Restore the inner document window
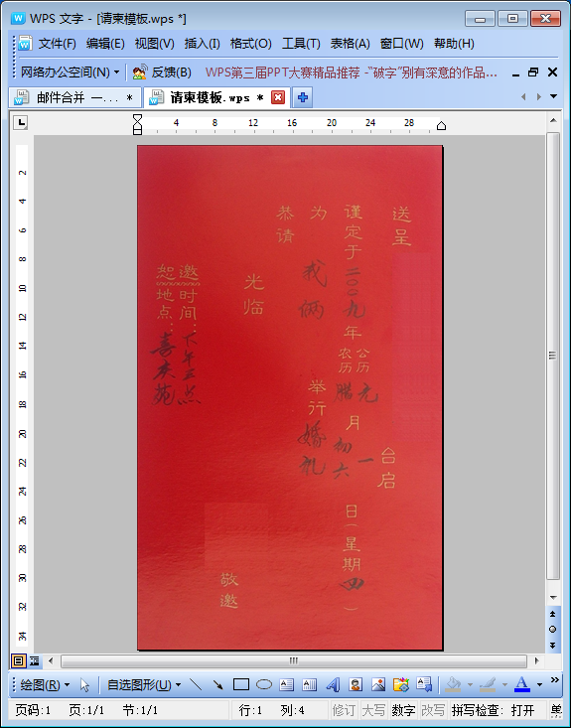The image size is (571, 728). (x=533, y=72)
